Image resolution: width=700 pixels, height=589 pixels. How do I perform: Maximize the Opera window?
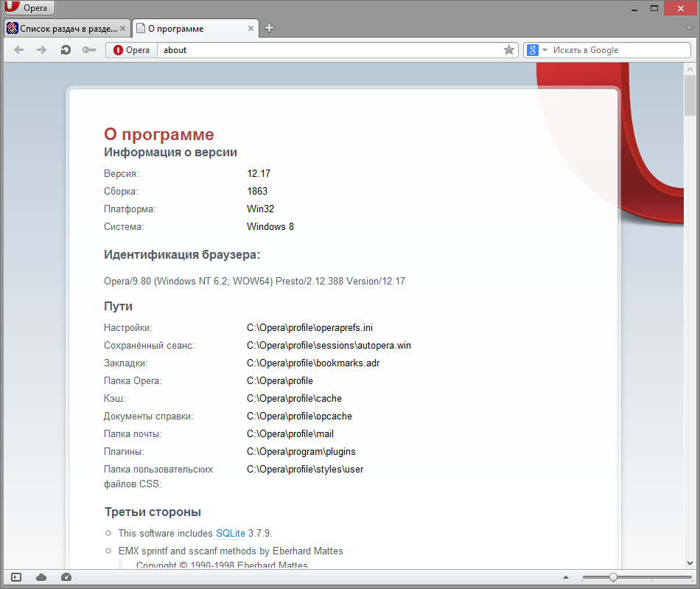(654, 8)
